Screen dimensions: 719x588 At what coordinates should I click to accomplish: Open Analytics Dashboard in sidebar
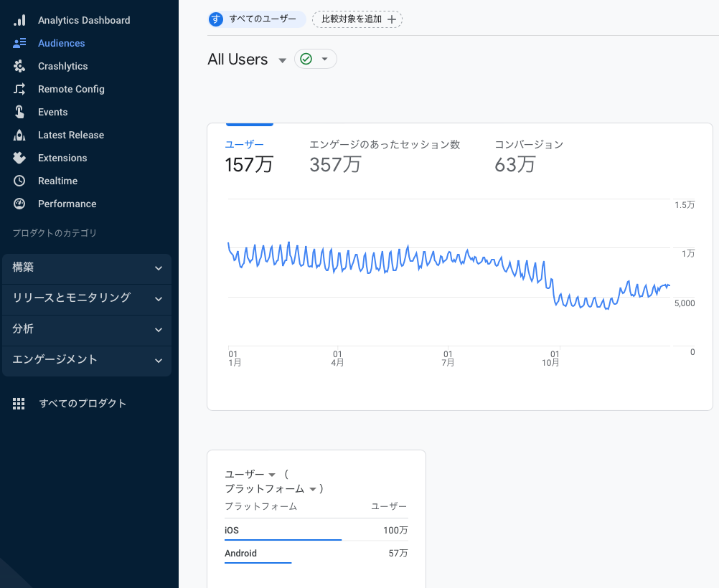tap(84, 20)
